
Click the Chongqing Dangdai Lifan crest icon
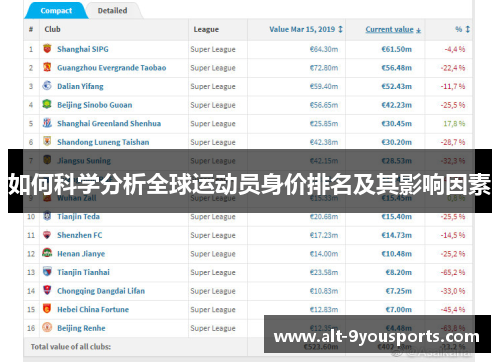click(47, 290)
